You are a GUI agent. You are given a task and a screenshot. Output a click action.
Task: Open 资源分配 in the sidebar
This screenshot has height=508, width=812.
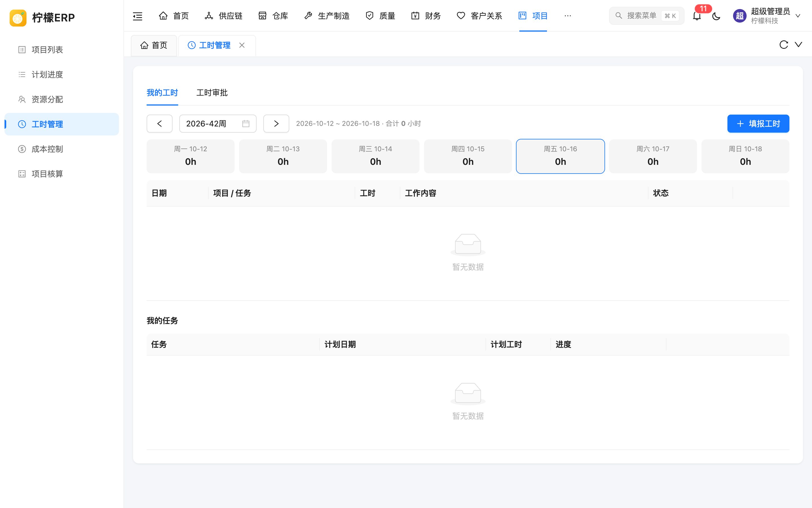point(62,99)
